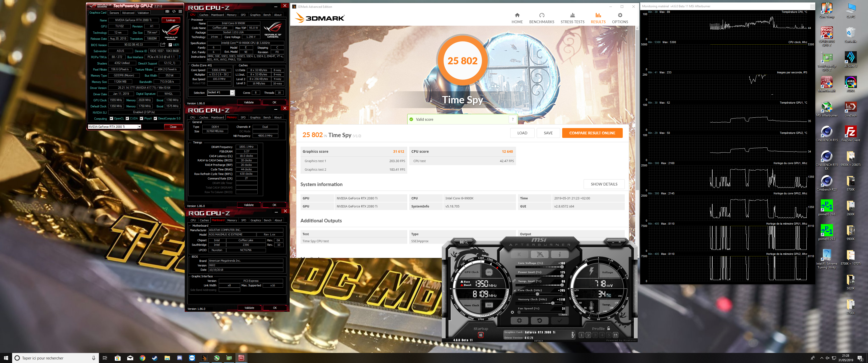868x363 pixels.
Task: Switch to the Sensors tab in GPU-Z
Action: tap(114, 13)
